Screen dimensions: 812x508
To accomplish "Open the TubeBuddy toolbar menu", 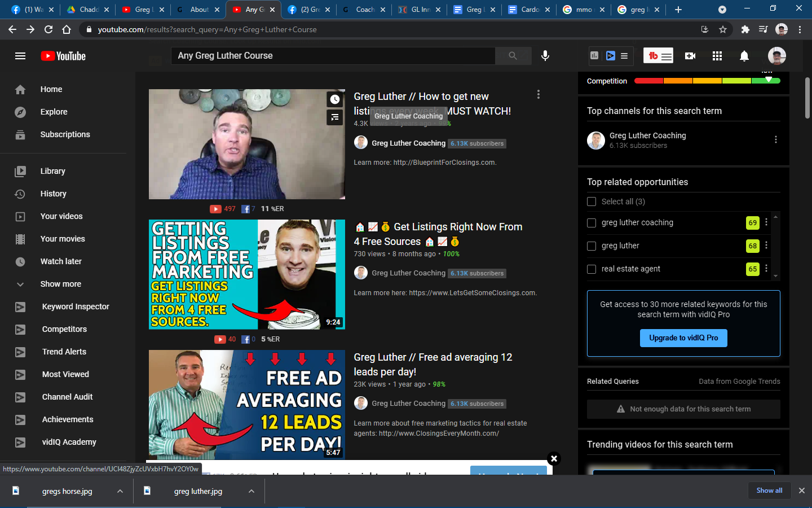I will (x=658, y=56).
